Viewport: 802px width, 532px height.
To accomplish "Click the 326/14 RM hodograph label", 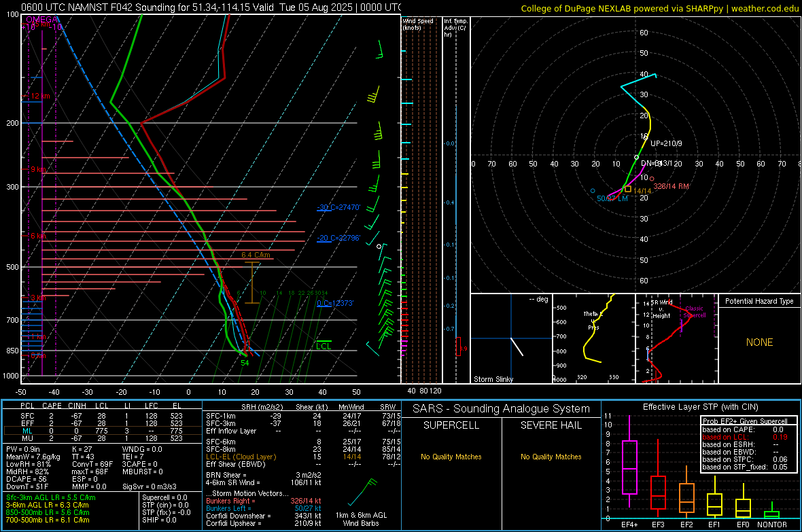I will click(x=671, y=186).
